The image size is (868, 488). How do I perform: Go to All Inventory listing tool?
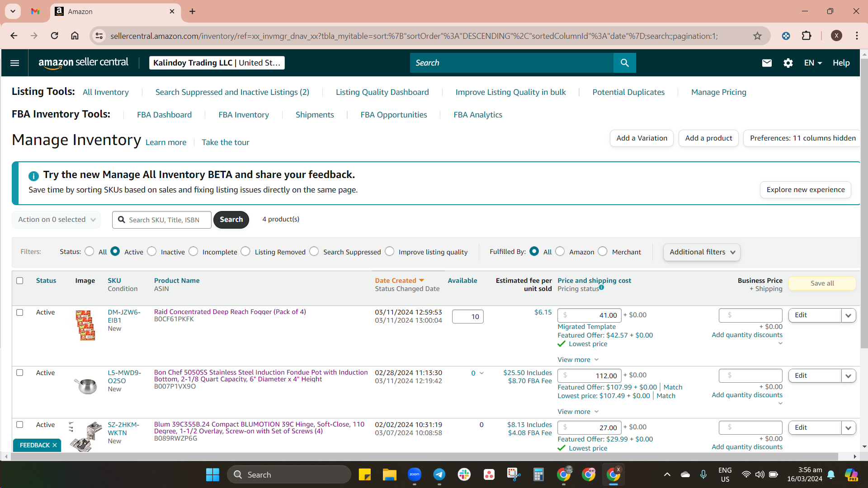point(106,92)
